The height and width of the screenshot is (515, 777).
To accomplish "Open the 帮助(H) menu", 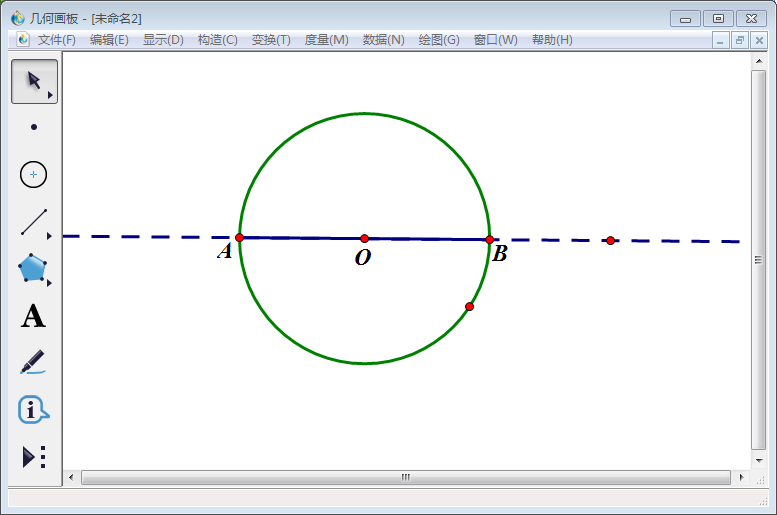I will [552, 40].
